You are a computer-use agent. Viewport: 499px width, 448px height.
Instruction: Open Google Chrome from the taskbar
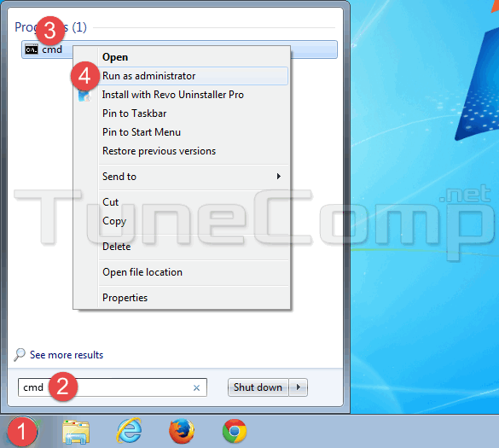tap(235, 431)
